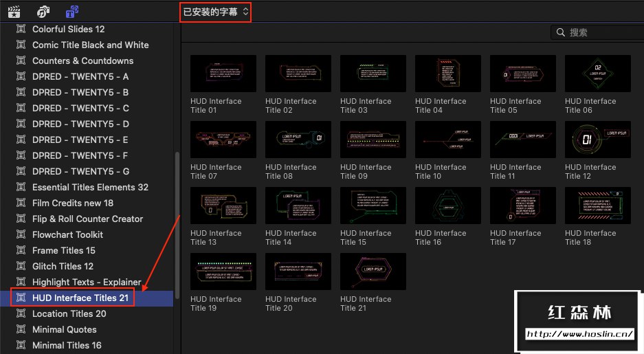Image resolution: width=644 pixels, height=354 pixels.
Task: Select HUD Interface Title 14 thumbnail
Action: tap(298, 206)
